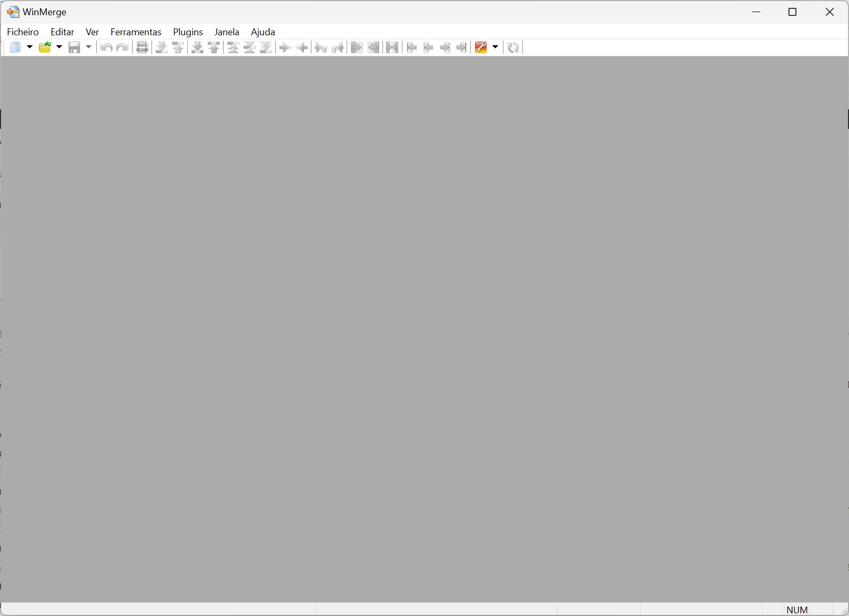Expand the New document dropdown arrow
Screen dimensions: 849x616
pos(29,47)
